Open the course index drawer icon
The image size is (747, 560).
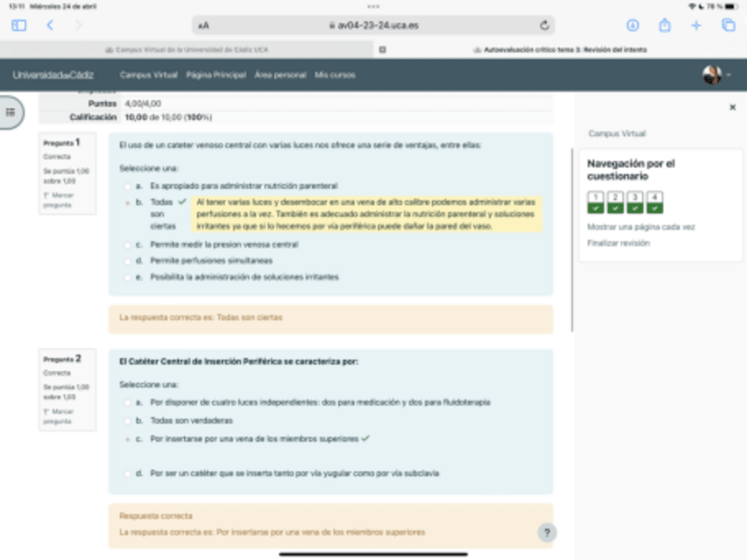[11, 113]
